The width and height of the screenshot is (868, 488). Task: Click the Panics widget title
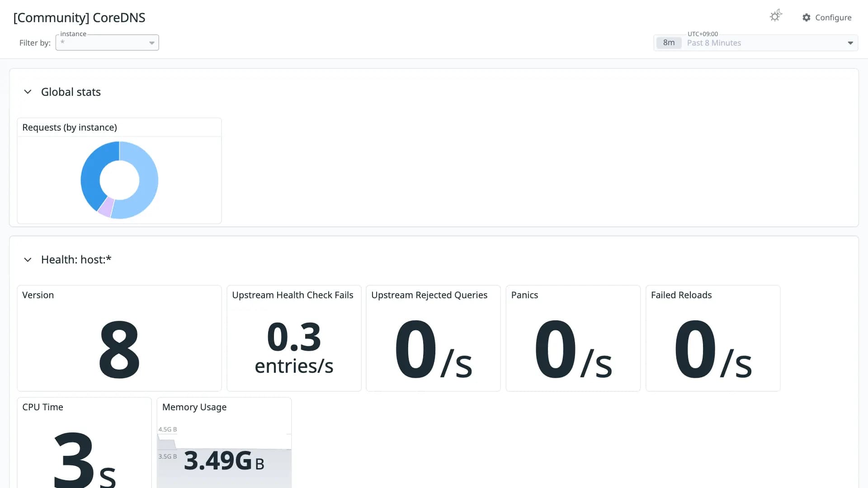click(524, 295)
